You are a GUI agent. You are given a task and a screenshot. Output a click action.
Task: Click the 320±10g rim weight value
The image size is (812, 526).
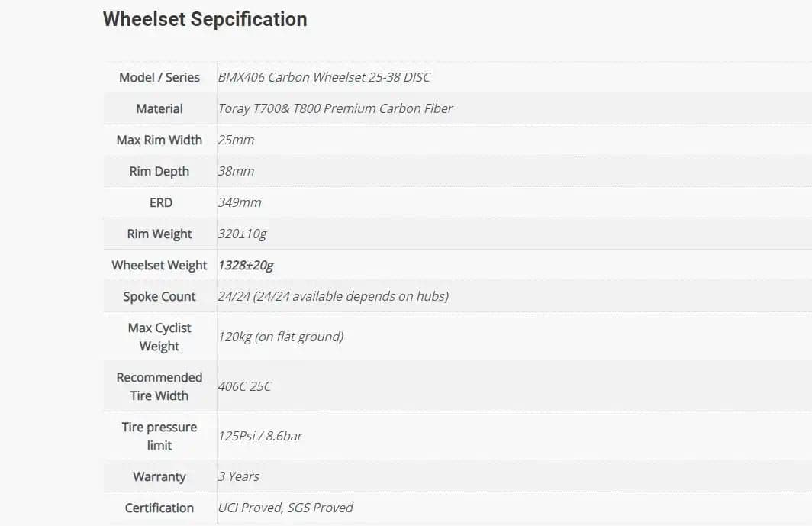[243, 234]
